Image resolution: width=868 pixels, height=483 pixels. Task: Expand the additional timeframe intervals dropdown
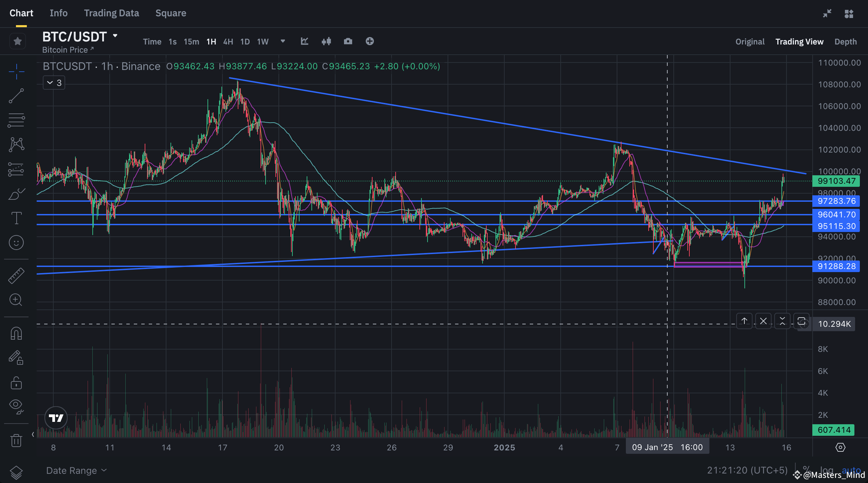(x=283, y=41)
